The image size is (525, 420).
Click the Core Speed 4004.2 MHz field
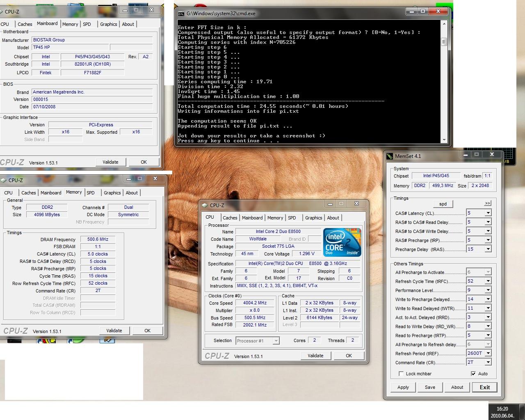[255, 303]
